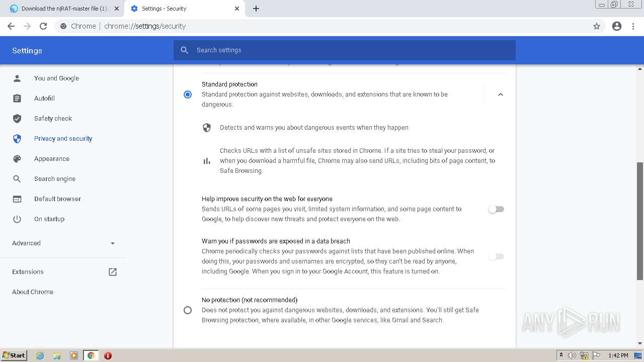Go back with the browser back arrow
This screenshot has width=644, height=362.
11,26
